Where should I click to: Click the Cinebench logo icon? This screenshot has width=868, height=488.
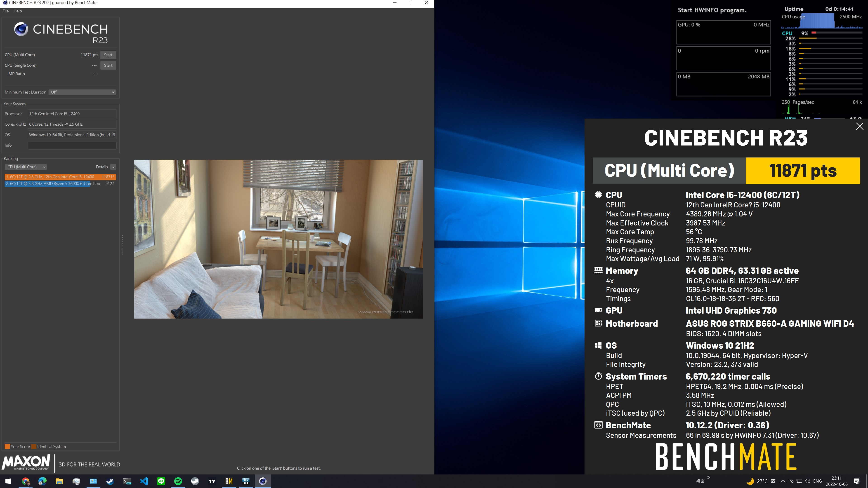[21, 29]
